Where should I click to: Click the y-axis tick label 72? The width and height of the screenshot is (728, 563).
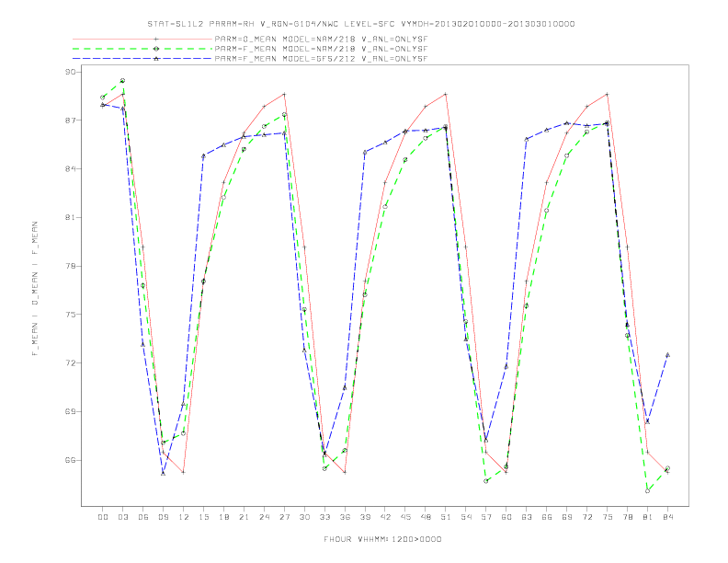coord(70,362)
